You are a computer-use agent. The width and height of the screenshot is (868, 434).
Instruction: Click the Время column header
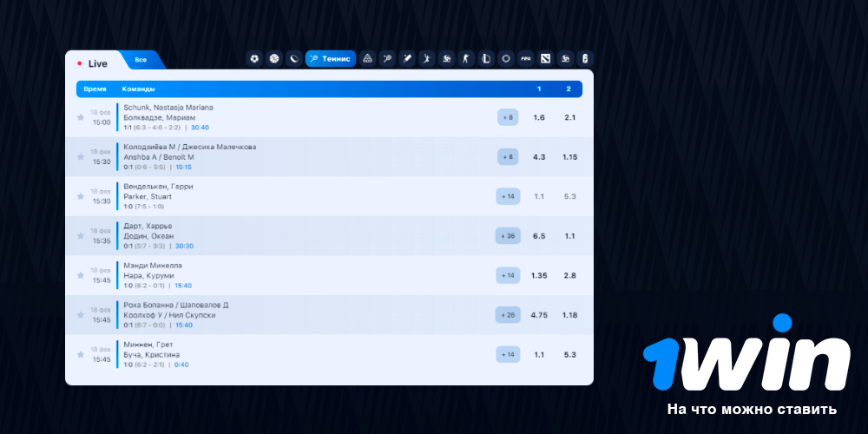(x=95, y=89)
